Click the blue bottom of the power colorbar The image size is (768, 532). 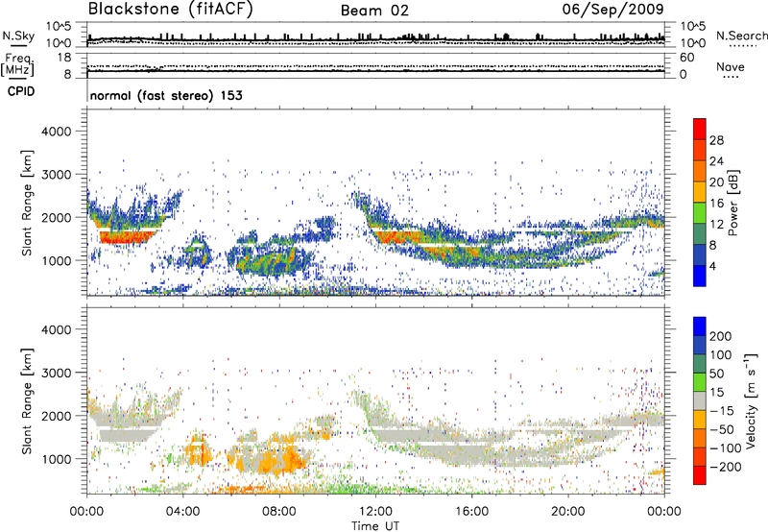coord(700,276)
